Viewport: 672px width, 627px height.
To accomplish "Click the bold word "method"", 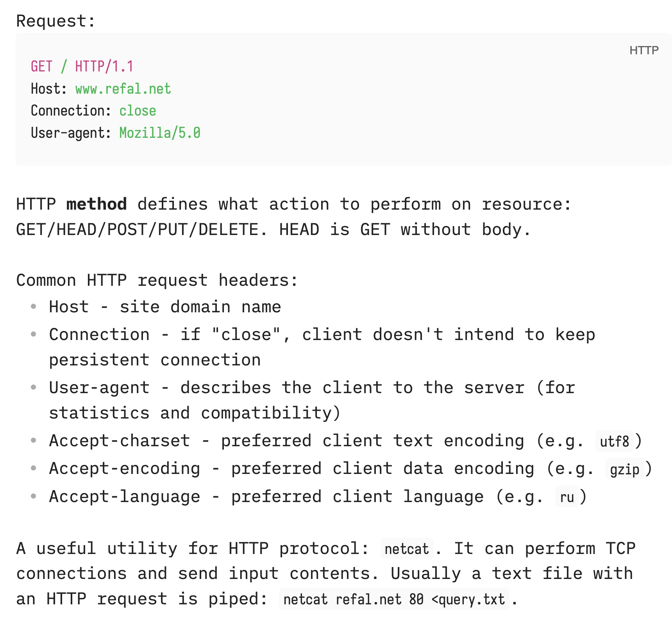I will click(97, 204).
